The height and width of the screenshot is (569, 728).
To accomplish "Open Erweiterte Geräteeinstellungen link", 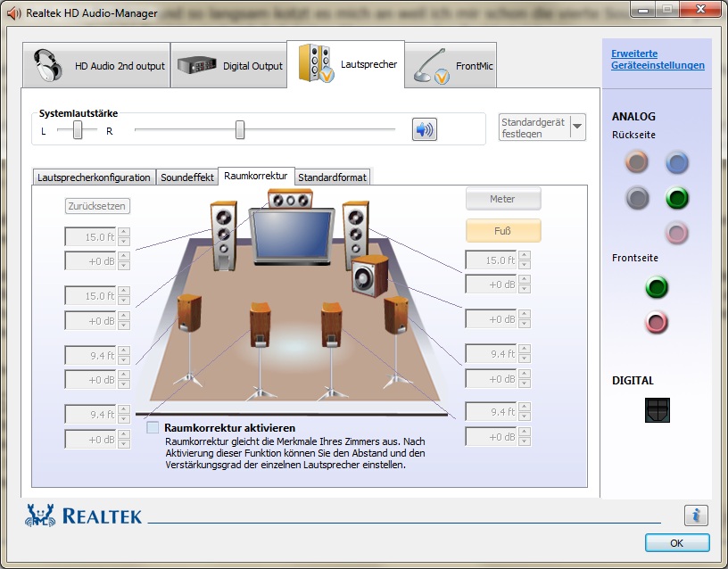I will click(x=658, y=60).
